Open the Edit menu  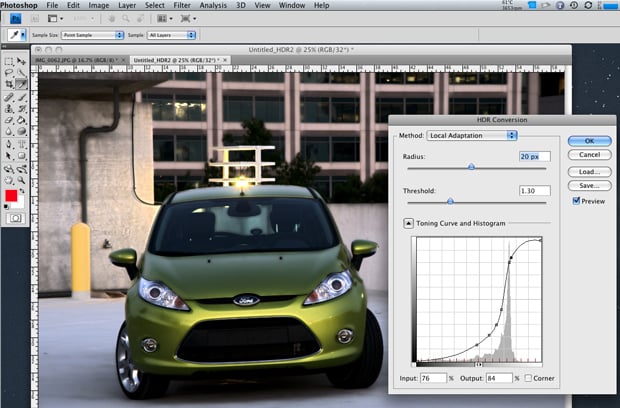click(x=73, y=5)
